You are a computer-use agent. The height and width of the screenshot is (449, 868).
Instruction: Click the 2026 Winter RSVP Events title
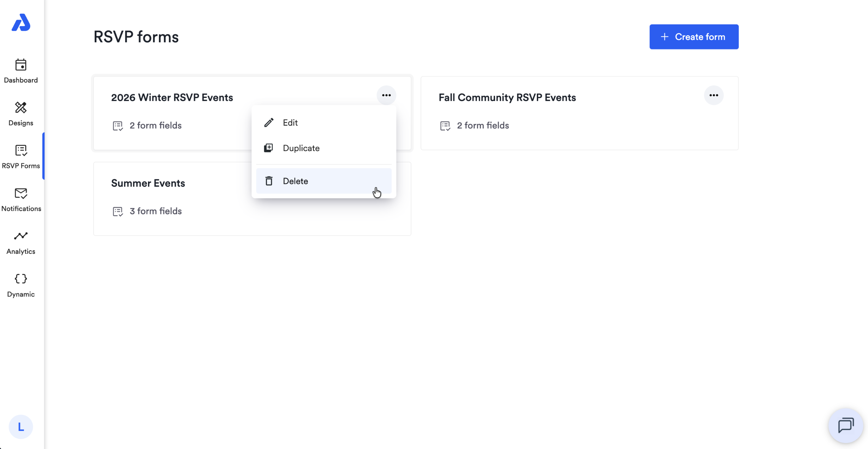tap(172, 97)
